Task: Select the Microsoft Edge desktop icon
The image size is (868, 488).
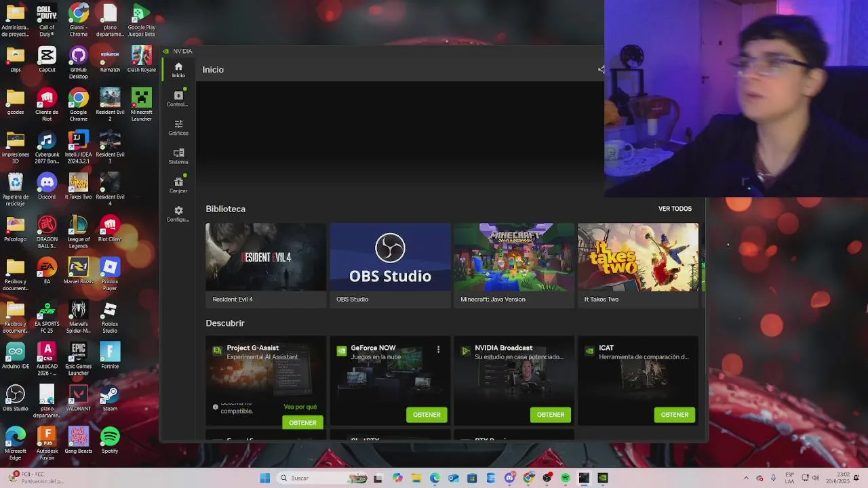Action: 16,444
